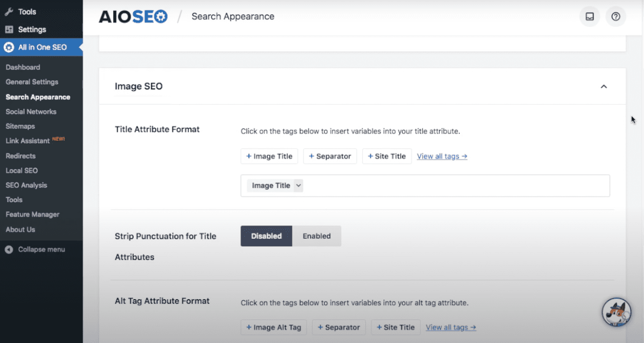644x343 pixels.
Task: Add the Image Alt Tag variable
Action: (x=273, y=327)
